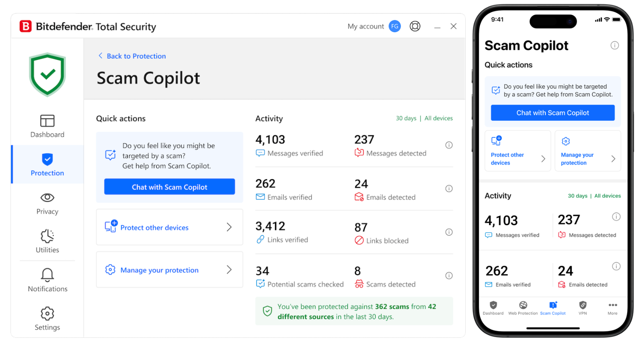Go Back to Protection
Image resolution: width=644 pixels, height=353 pixels.
click(x=131, y=56)
